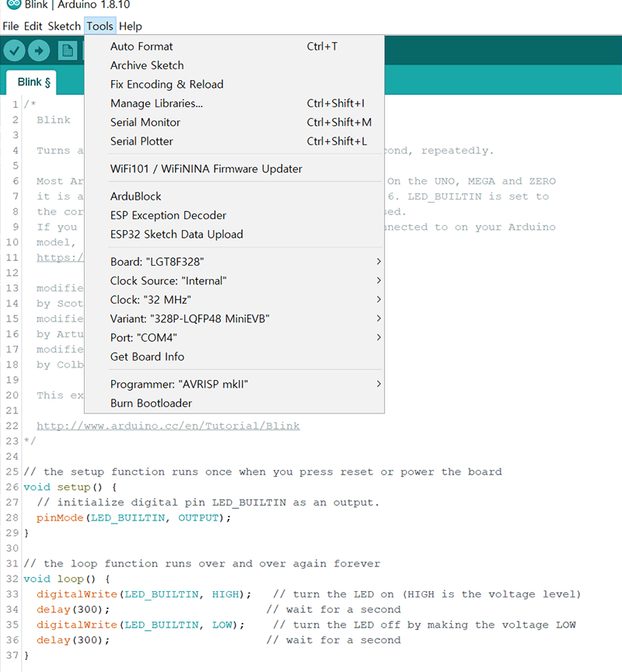Click the partially hidden https link on line 11
622x672 pixels.
coord(60,258)
